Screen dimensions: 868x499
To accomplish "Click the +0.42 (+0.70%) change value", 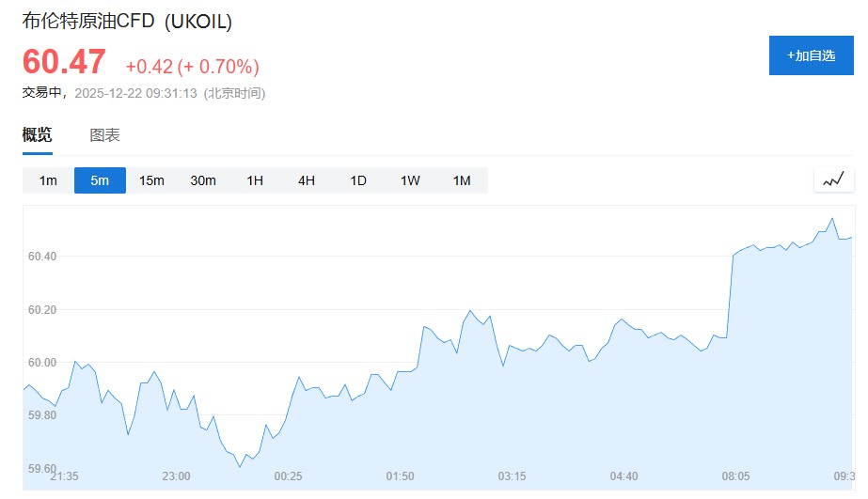I will [192, 66].
